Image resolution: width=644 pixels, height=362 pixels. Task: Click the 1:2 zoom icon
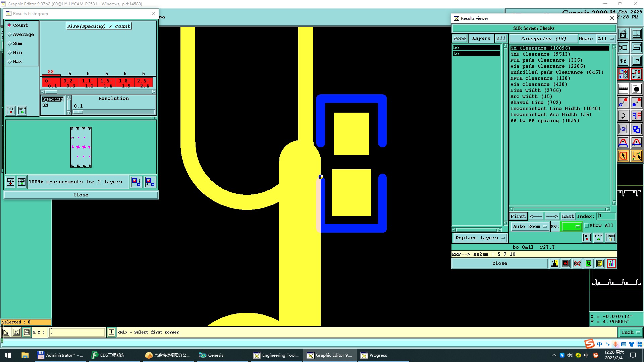tap(623, 61)
